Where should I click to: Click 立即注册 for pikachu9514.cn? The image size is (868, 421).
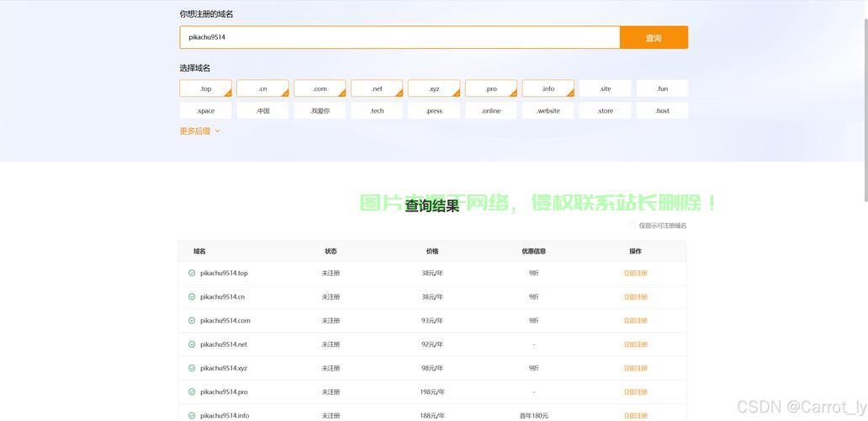click(635, 297)
